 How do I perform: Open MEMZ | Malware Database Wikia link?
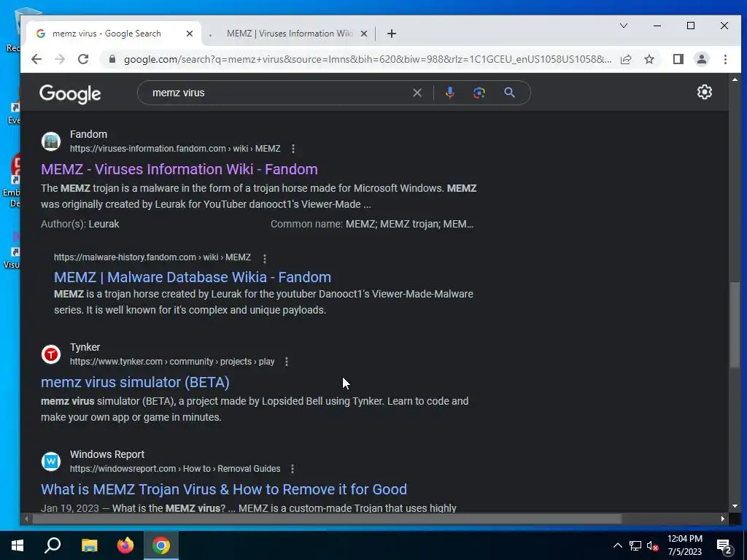pos(193,277)
